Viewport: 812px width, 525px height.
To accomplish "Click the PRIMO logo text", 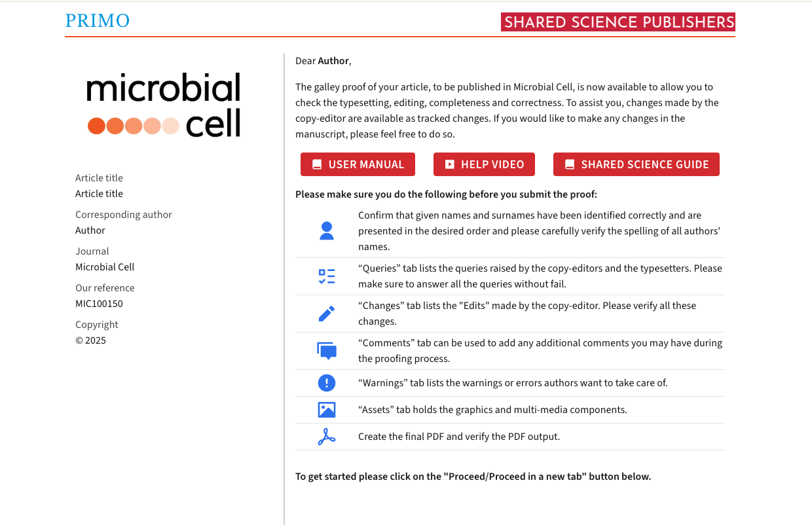I will [98, 21].
